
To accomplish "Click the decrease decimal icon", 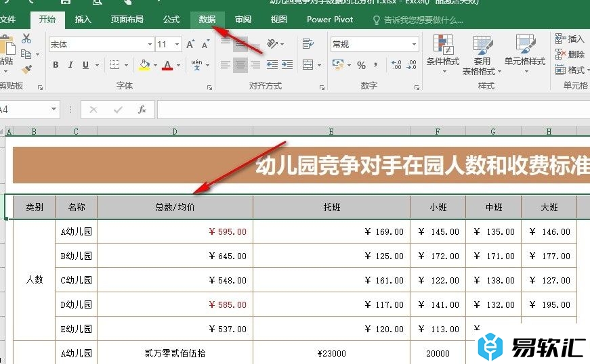I will (x=412, y=65).
